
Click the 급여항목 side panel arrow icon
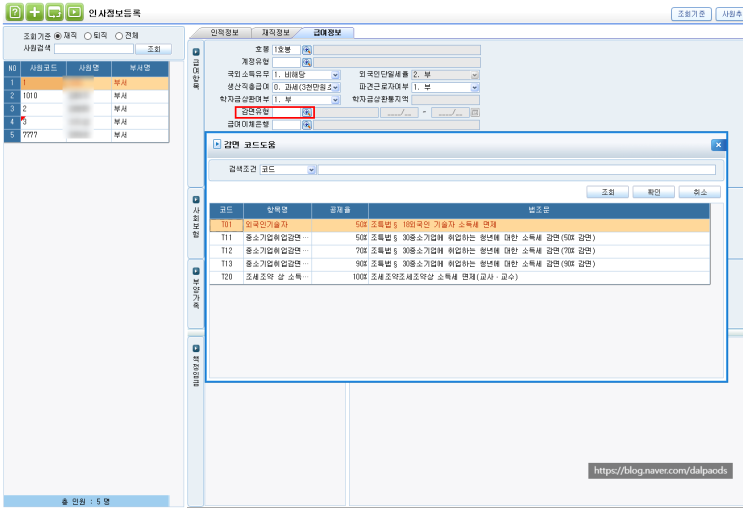coord(196,52)
